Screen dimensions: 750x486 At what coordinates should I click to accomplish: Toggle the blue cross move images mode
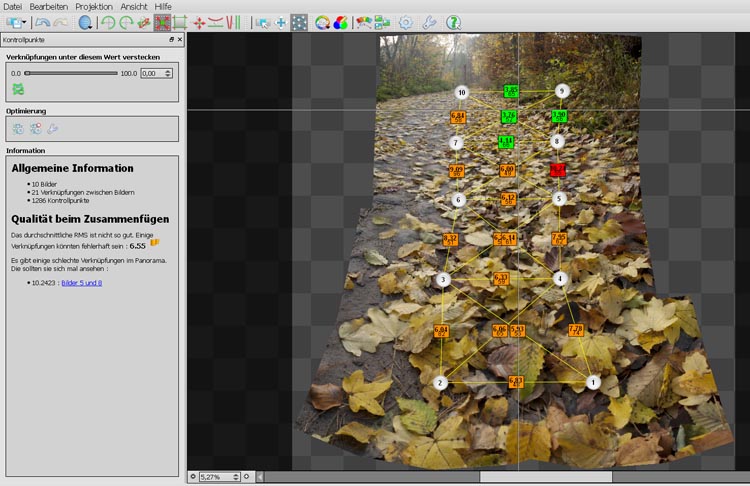281,21
